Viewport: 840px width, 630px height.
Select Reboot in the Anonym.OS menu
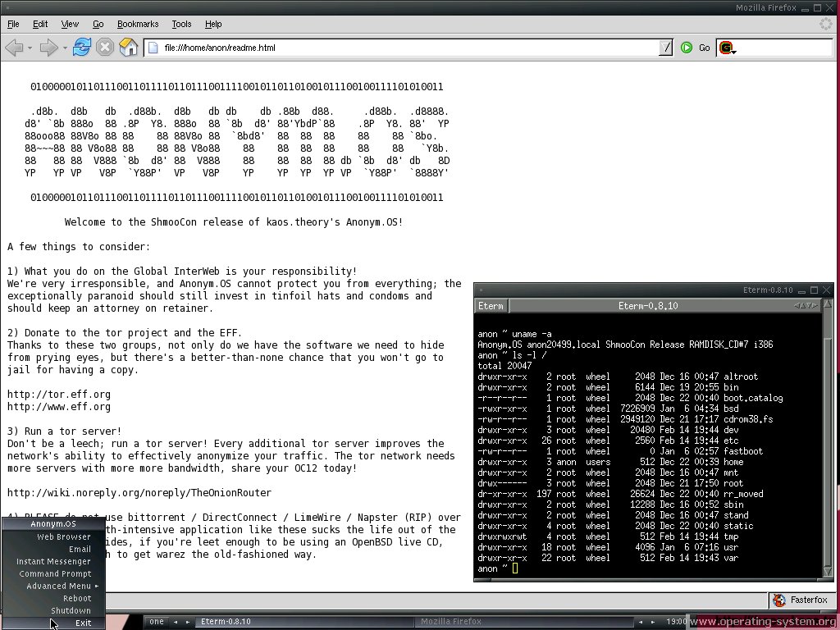coord(53,598)
